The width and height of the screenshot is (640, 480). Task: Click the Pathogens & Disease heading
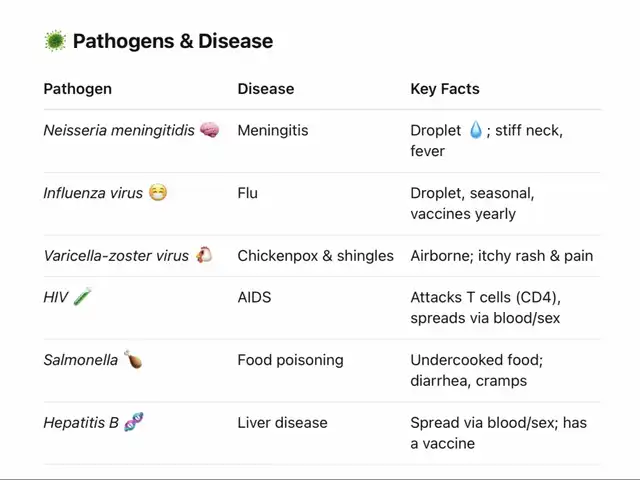coord(173,41)
